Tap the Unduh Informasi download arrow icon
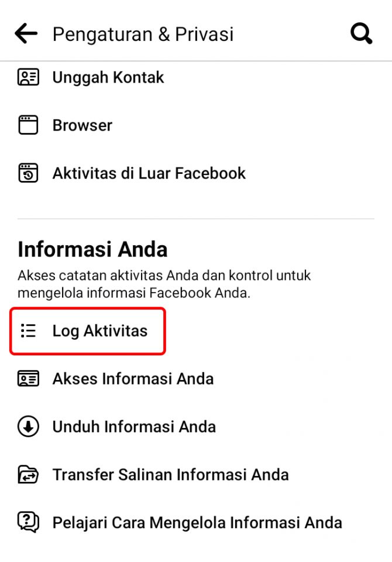The height and width of the screenshot is (562, 392). 28,427
